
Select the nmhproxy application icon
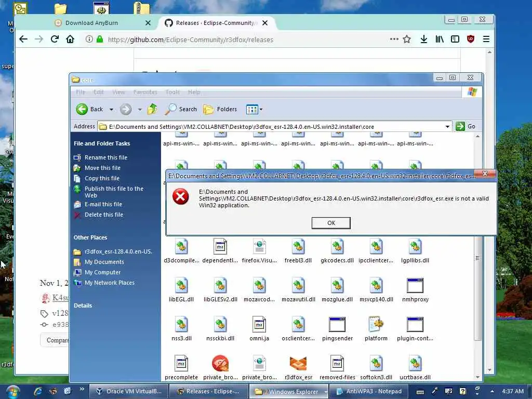click(x=415, y=285)
